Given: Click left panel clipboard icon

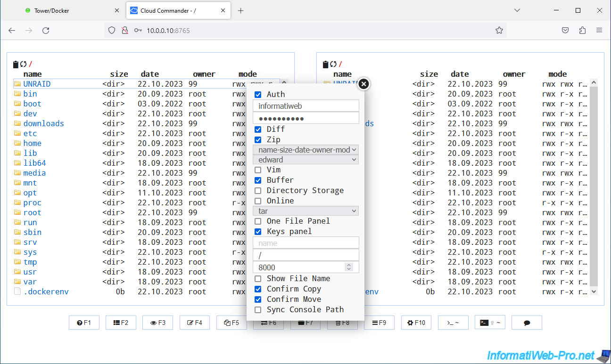Looking at the screenshot, I should coord(16,65).
